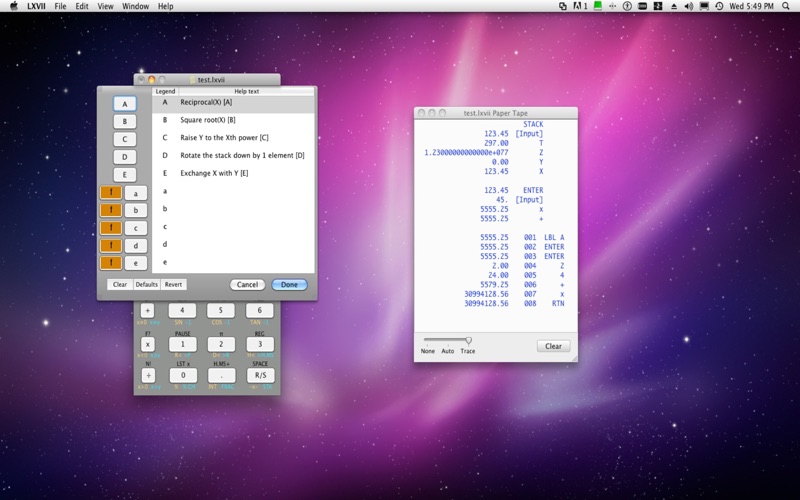Click the orange f key beside label a
This screenshot has width=800, height=500.
[109, 193]
